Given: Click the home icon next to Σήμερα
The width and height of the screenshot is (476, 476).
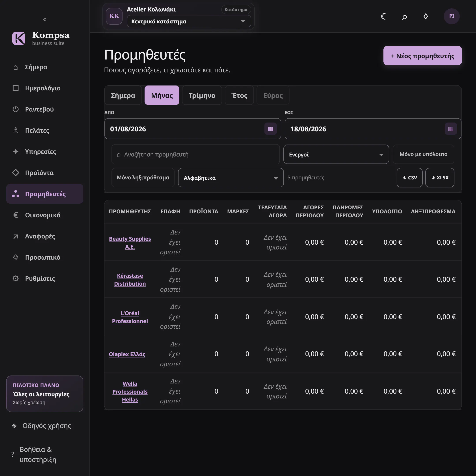Looking at the screenshot, I should coord(15,67).
